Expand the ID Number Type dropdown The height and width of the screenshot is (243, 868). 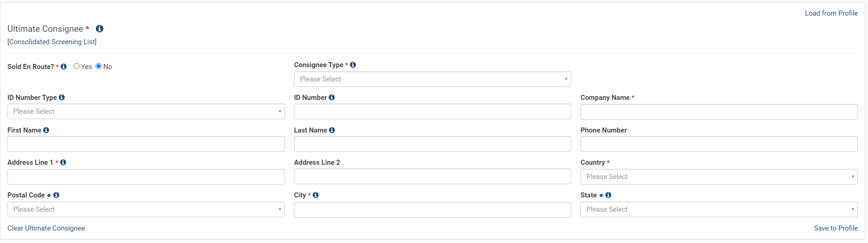146,111
